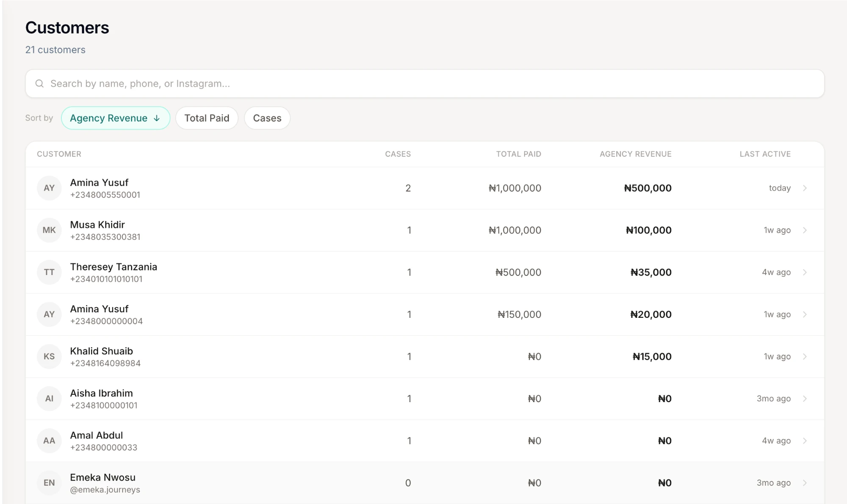Open Amal Abdul row chevron
847x504 pixels.
click(x=805, y=441)
